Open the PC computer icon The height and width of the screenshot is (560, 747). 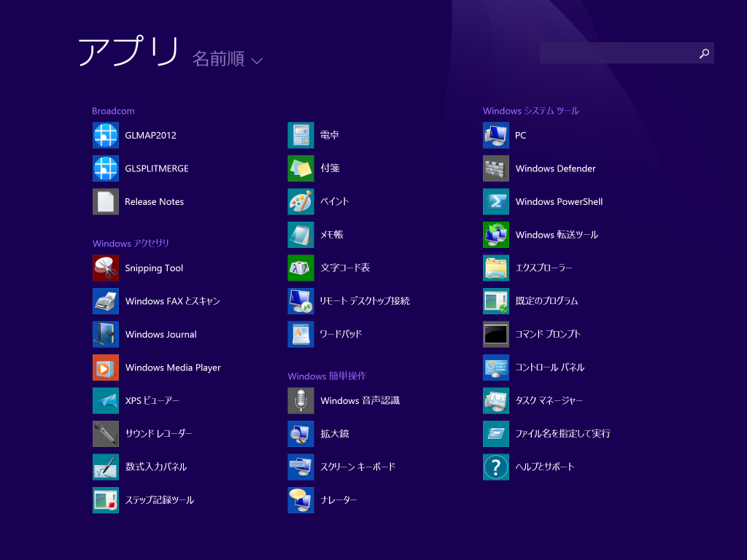click(496, 135)
